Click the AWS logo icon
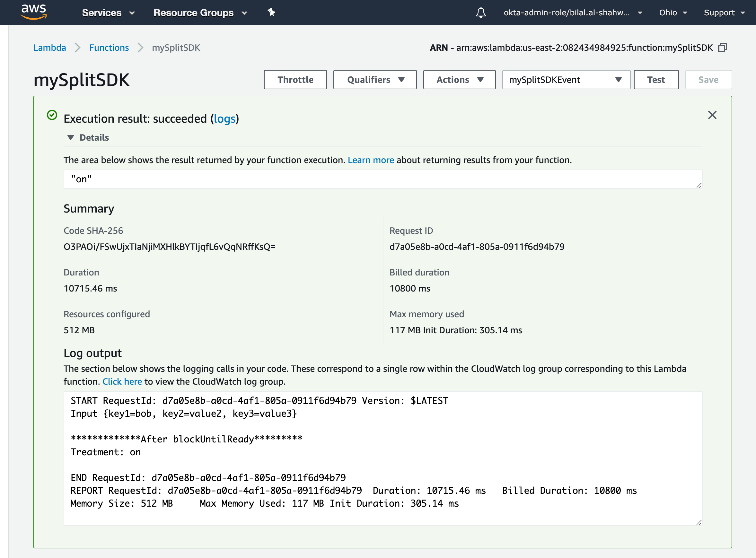The height and width of the screenshot is (558, 756). (34, 12)
